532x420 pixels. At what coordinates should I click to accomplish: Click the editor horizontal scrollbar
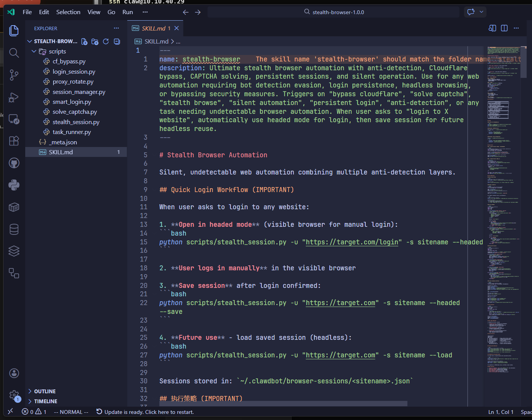pos(283,404)
